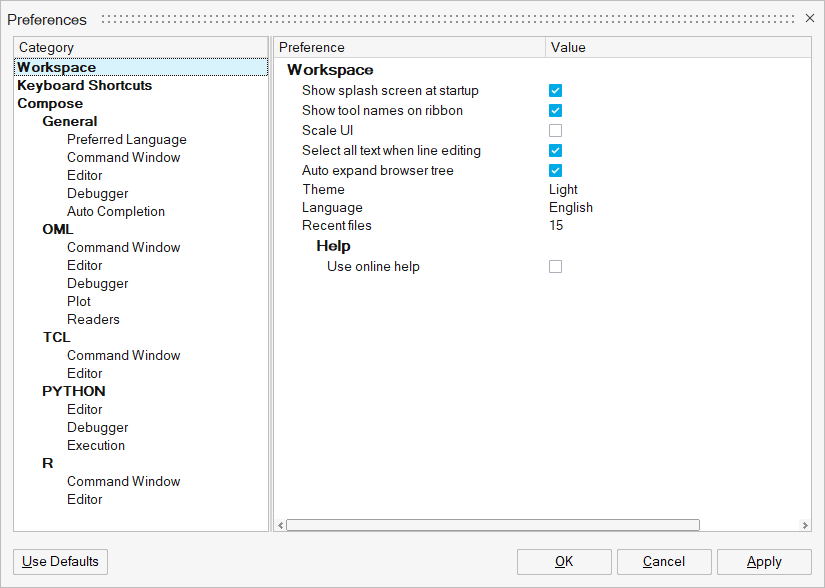Close the Preferences dialog

(809, 19)
